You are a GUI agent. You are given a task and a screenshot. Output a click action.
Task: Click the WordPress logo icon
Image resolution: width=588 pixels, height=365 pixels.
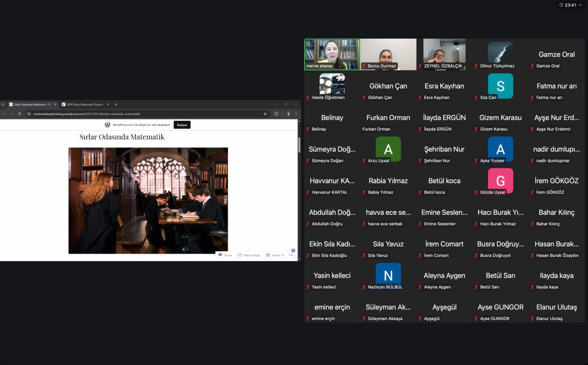tap(107, 125)
